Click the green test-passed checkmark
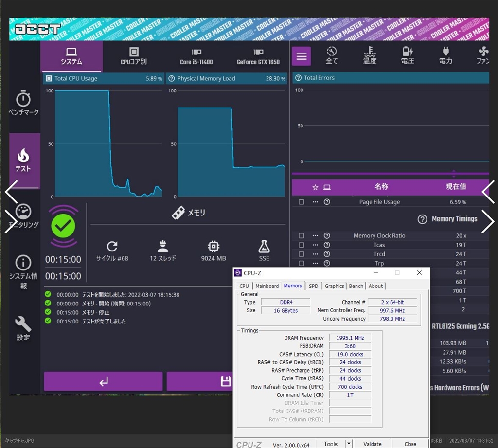This screenshot has width=498, height=448. (63, 226)
